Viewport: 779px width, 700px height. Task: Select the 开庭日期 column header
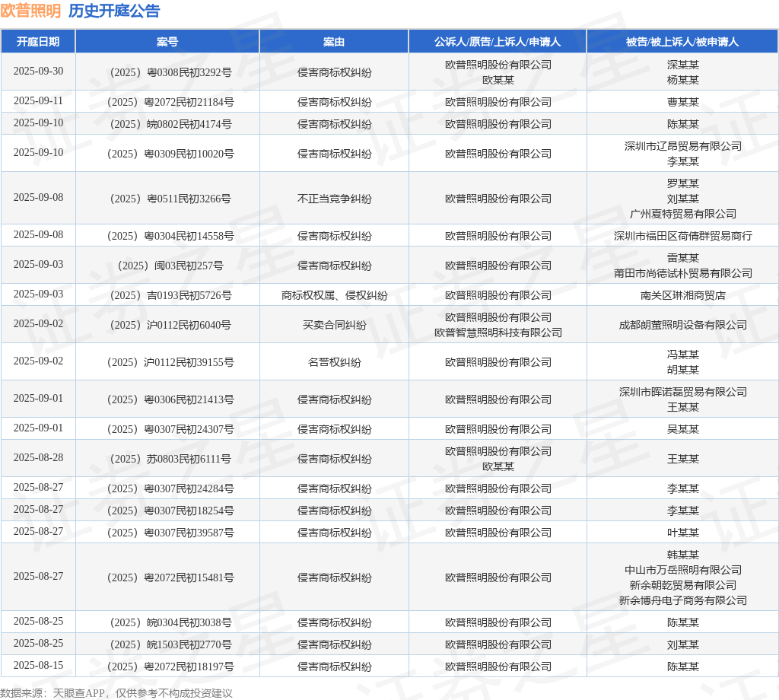[x=38, y=42]
